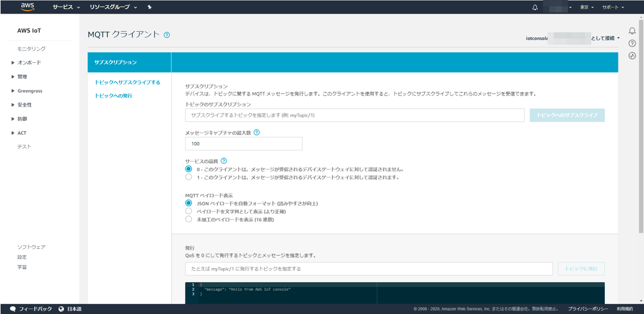Click activity pulse icon on right side panel
The height and width of the screenshot is (314, 644).
pyautogui.click(x=632, y=56)
